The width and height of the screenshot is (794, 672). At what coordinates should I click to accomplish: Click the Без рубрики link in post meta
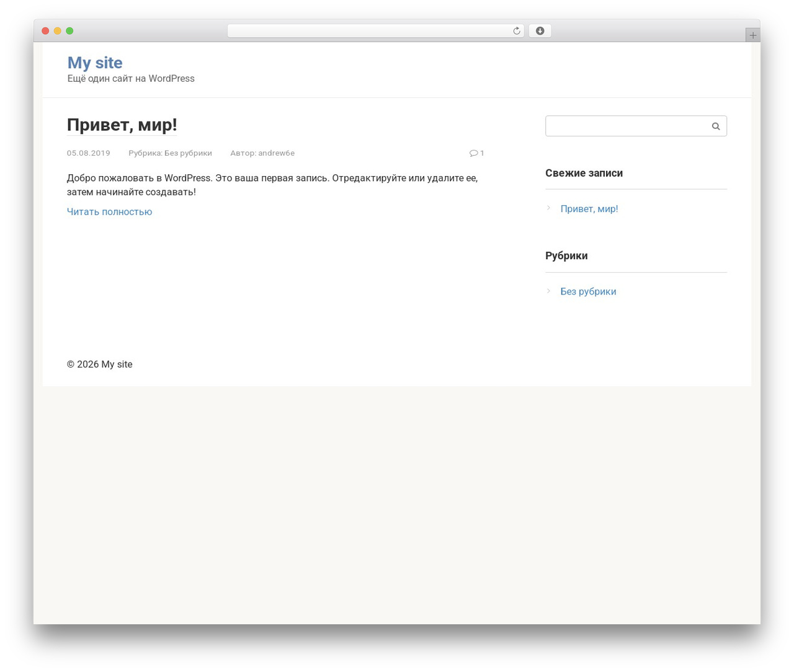click(188, 153)
